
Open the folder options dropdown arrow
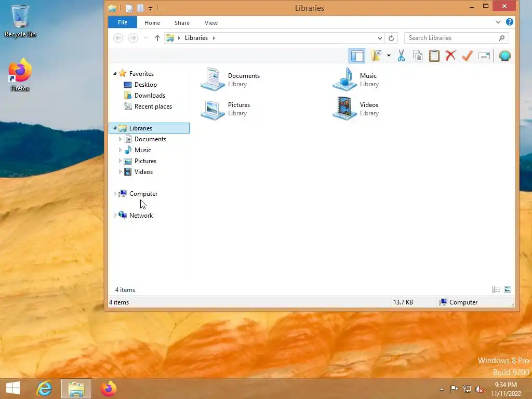(x=389, y=56)
